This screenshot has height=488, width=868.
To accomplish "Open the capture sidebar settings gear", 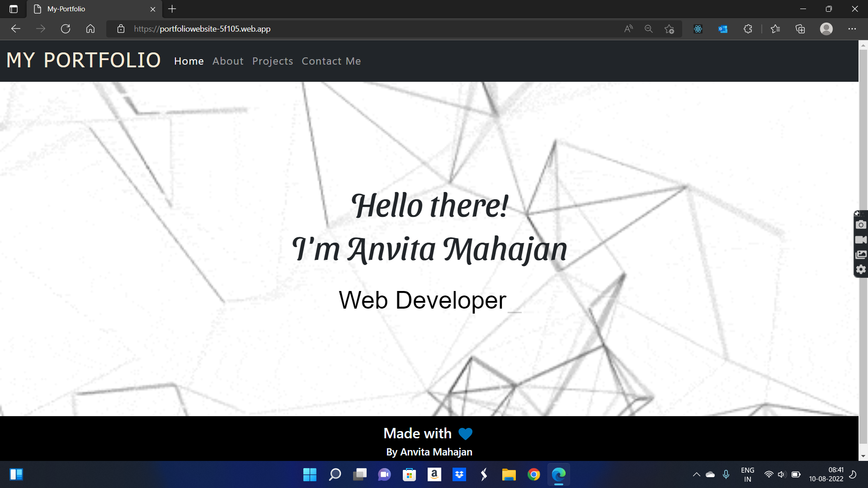I will click(x=861, y=269).
